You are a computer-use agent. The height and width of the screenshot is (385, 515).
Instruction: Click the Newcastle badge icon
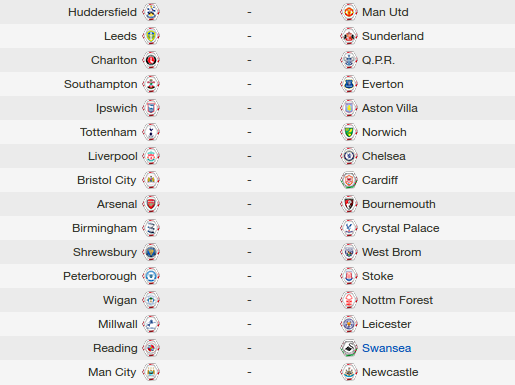[349, 372]
